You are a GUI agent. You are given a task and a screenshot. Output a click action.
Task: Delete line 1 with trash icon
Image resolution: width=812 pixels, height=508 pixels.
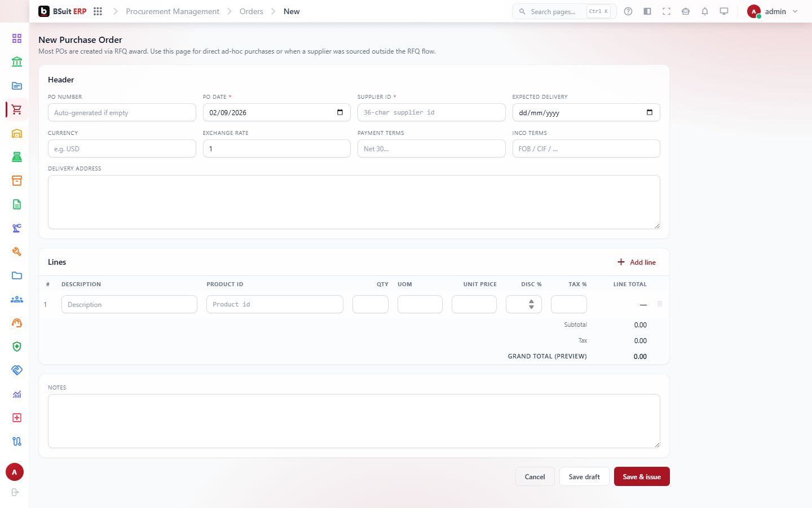point(660,304)
